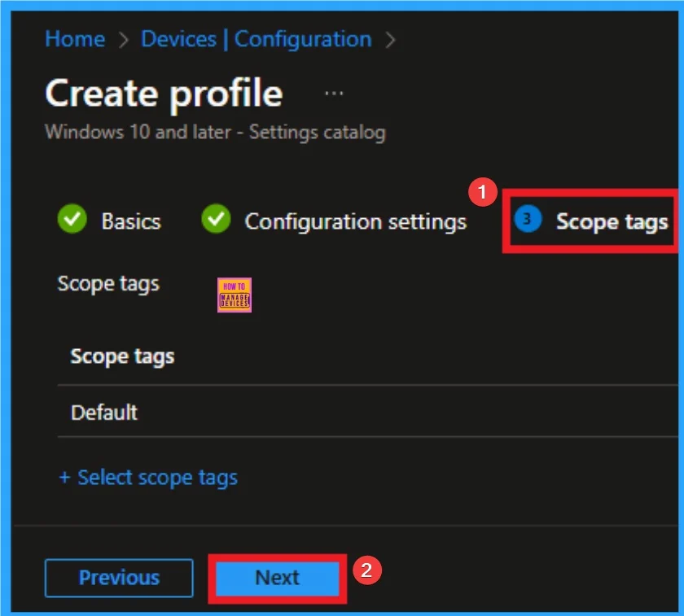
Task: Click the Previous button
Action: pyautogui.click(x=119, y=578)
